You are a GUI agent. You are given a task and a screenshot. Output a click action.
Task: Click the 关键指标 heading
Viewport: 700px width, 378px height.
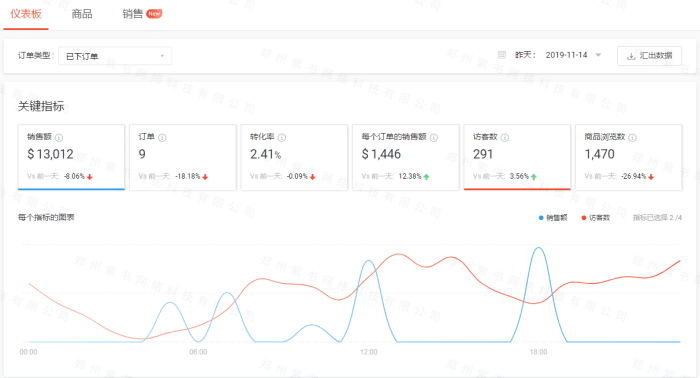point(41,106)
